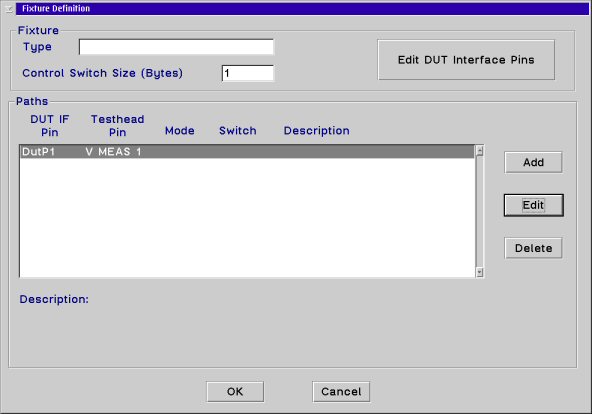Focus the Fixture Type text field

[x=176, y=47]
